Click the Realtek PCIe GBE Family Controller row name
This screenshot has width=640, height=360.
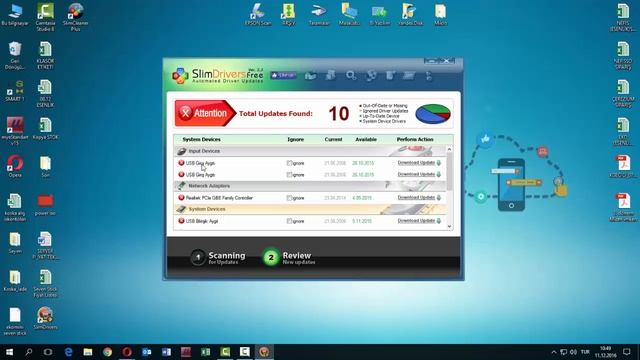point(219,198)
